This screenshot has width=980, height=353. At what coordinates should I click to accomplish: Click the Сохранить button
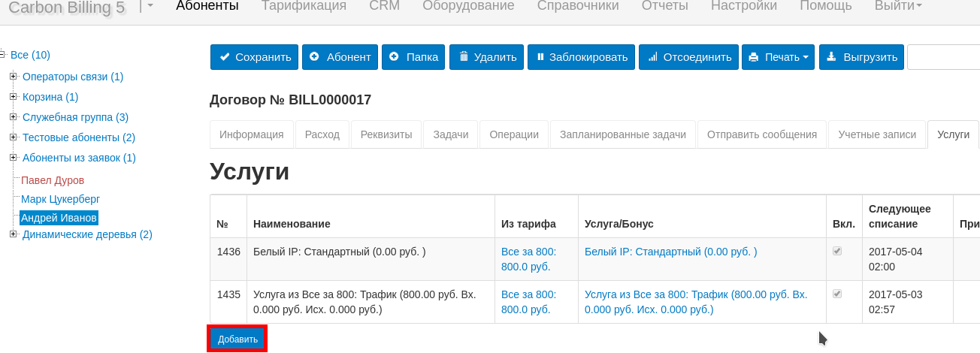click(254, 57)
